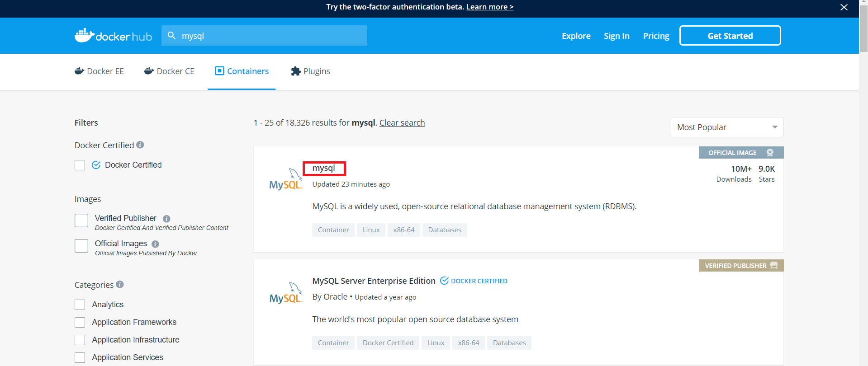Check the Verified Publisher filter
The width and height of the screenshot is (868, 366).
81,221
